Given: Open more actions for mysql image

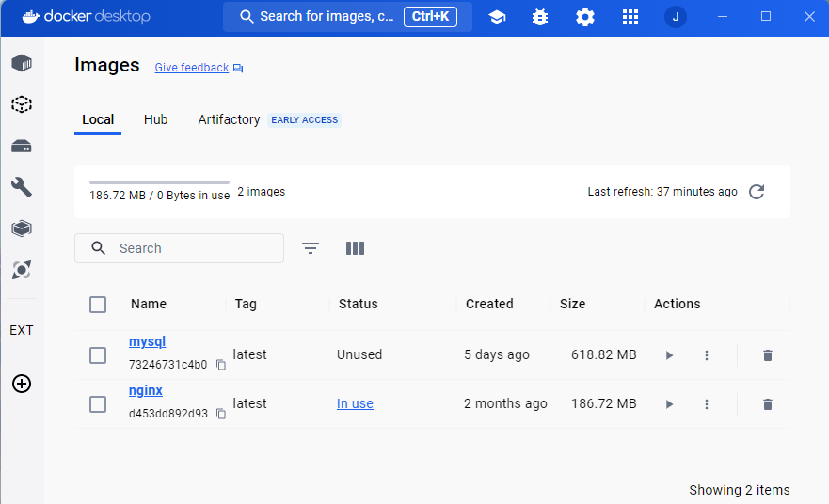Looking at the screenshot, I should pos(707,355).
